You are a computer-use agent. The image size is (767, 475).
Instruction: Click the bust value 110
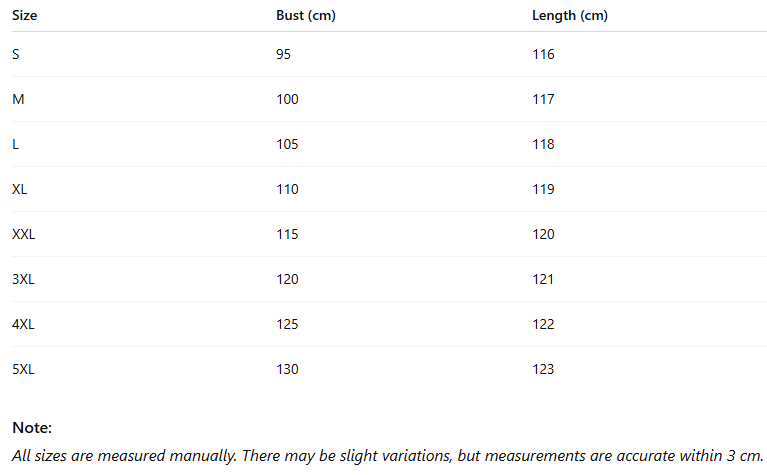[x=287, y=189]
